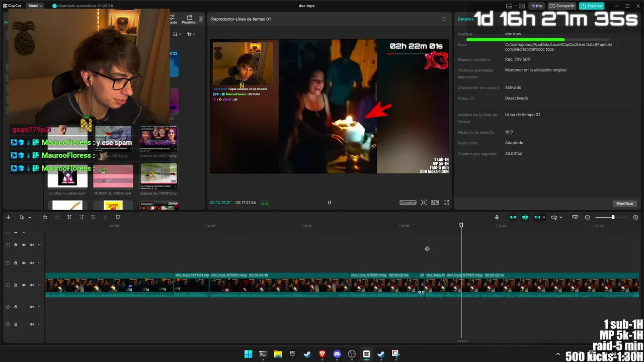This screenshot has height=362, width=644.
Task: Zoom out the timeline with minus magnifier
Action: [x=587, y=217]
